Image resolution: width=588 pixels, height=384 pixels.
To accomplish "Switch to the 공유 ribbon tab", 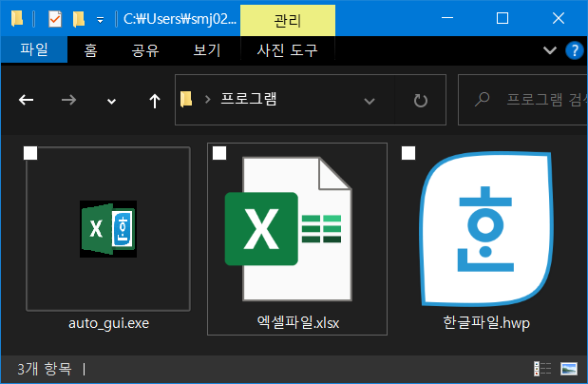I will tap(145, 50).
